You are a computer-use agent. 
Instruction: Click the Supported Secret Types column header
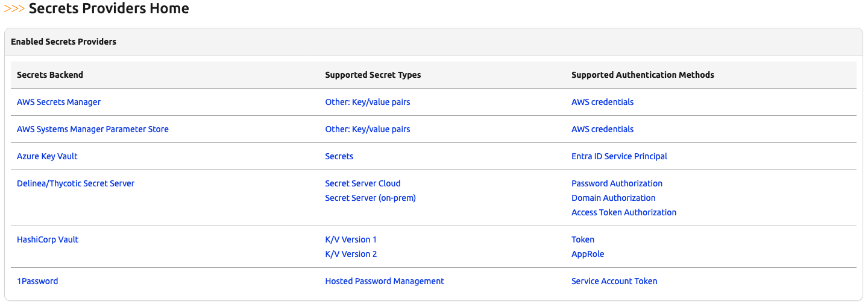(373, 75)
